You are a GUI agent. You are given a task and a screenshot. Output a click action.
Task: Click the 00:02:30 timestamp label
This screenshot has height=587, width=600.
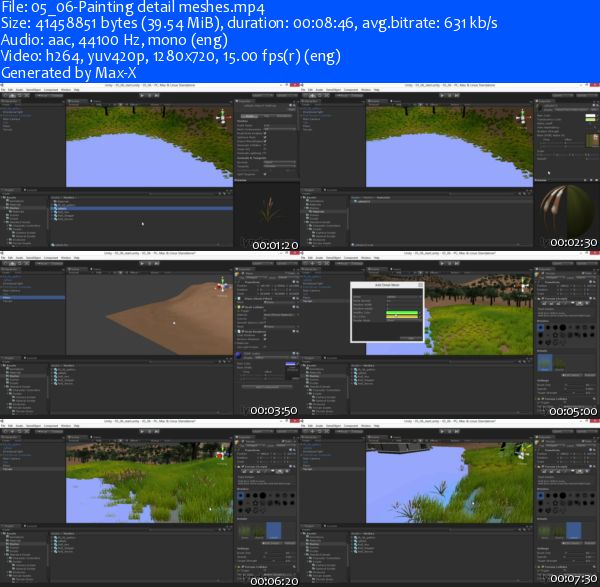coord(573,242)
